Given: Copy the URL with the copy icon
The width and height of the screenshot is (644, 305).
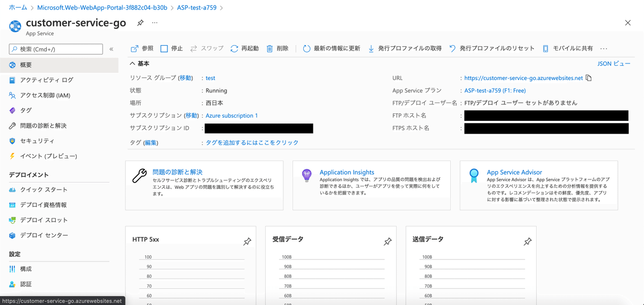Looking at the screenshot, I should [x=589, y=78].
